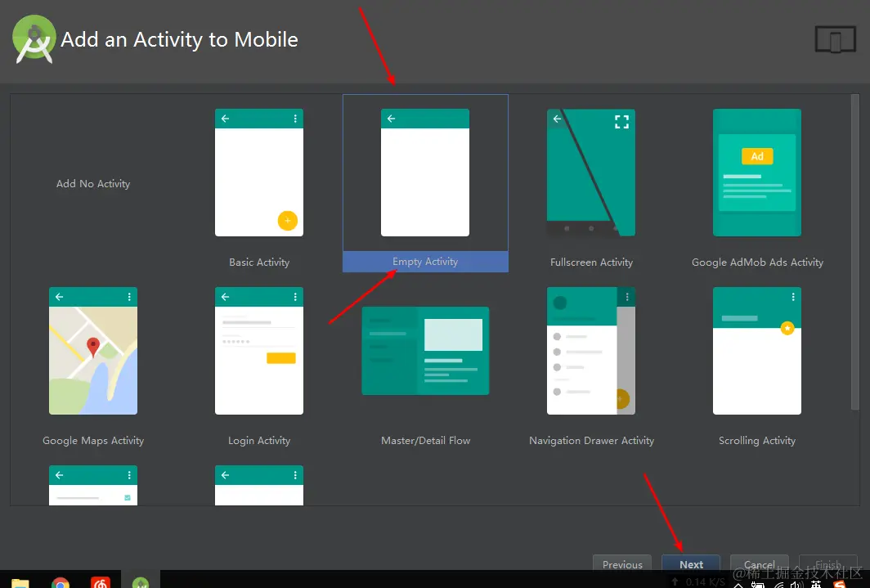870x588 pixels.
Task: Click the Android Studio taskbar icon
Action: tap(141, 582)
